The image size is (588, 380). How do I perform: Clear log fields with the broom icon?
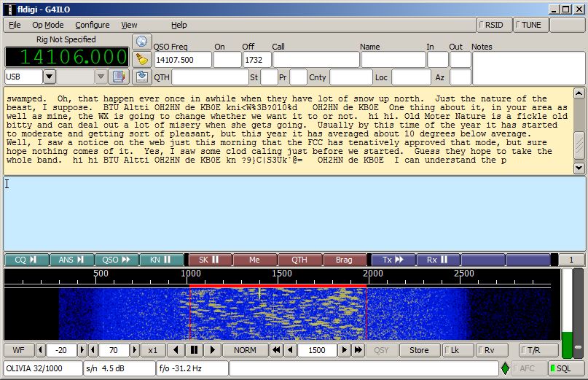142,59
